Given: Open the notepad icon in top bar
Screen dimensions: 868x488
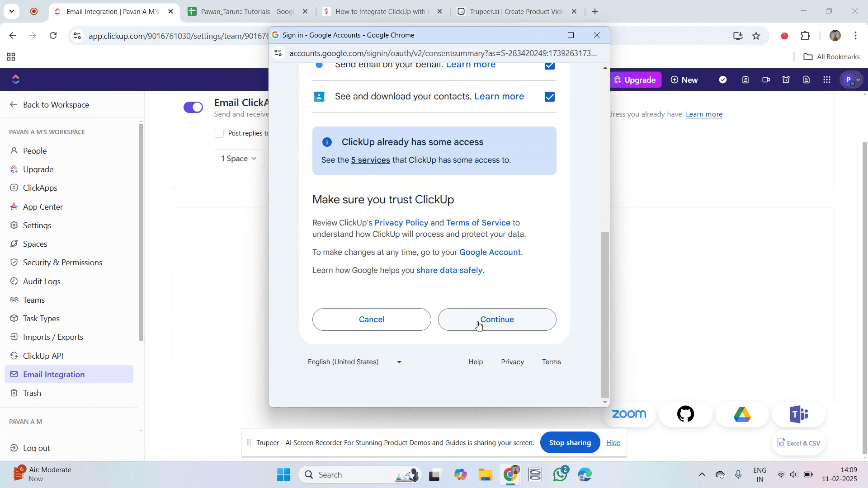Looking at the screenshot, I should pos(745,80).
